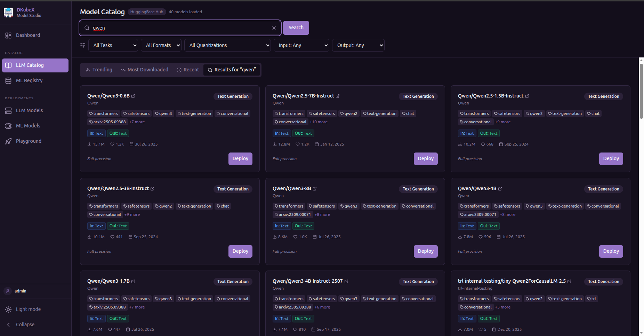Open the Dashboard page
The width and height of the screenshot is (644, 336).
tap(35, 35)
